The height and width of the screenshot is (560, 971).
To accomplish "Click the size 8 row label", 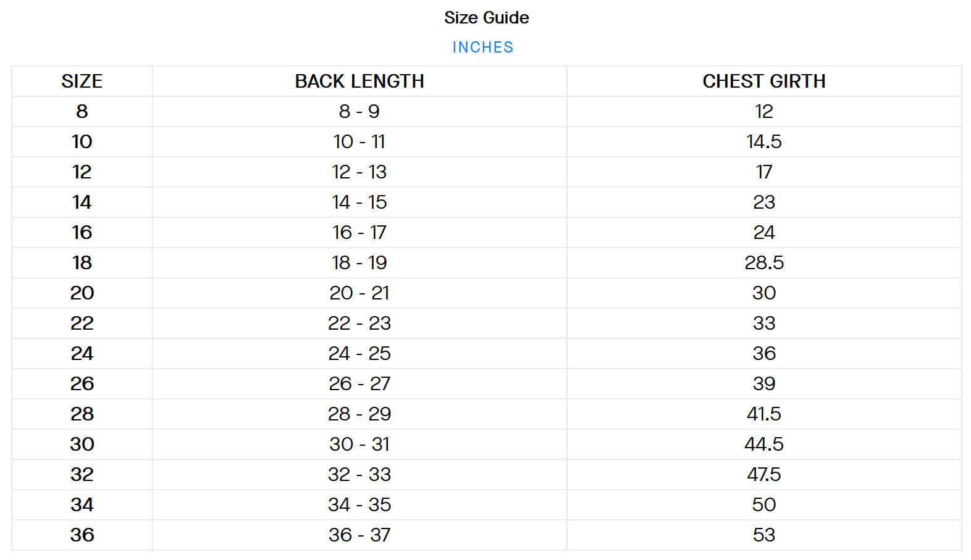I will (82, 112).
